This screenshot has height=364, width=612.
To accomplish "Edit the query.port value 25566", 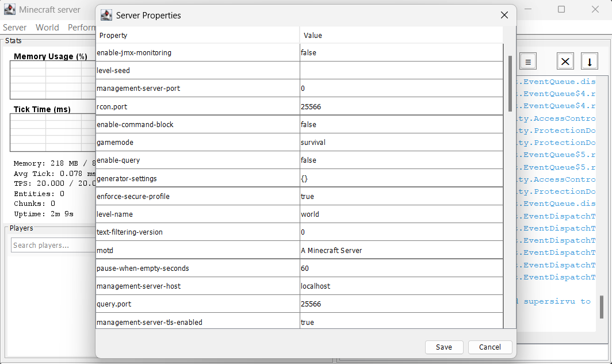I will coord(401,304).
